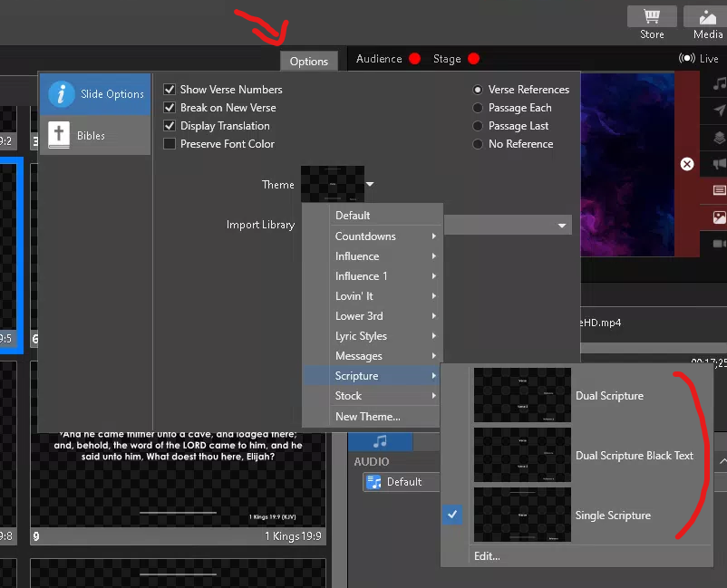Screen dimensions: 727x588
Task: Highlight the Scripture theme menu entry
Action: (372, 375)
